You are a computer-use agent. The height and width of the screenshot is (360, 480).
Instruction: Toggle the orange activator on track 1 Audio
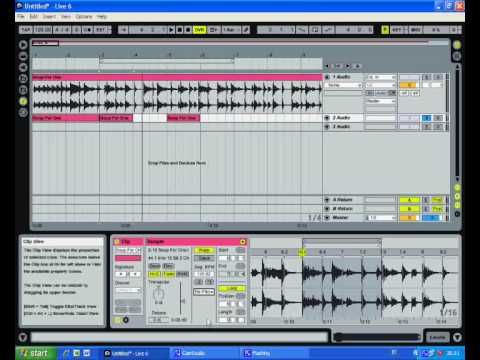click(x=409, y=85)
